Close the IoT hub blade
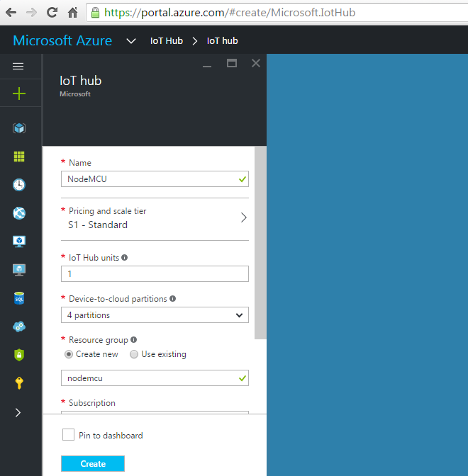The width and height of the screenshot is (468, 476). click(256, 63)
